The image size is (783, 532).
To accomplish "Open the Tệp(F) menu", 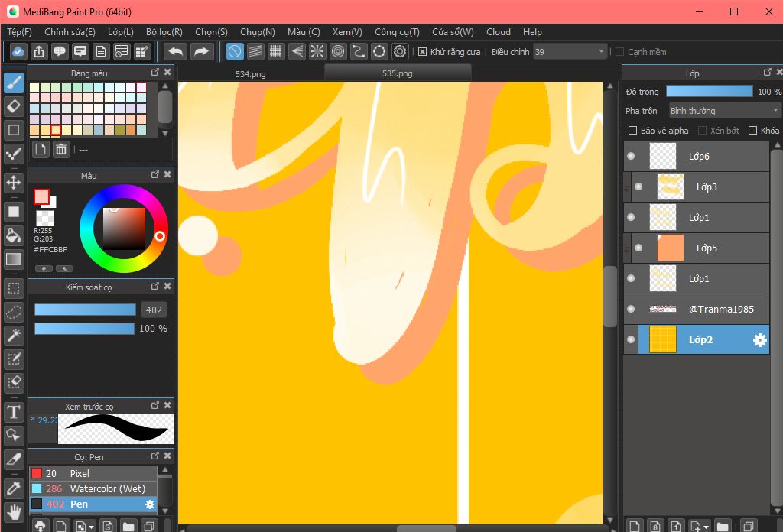I will coord(19,32).
